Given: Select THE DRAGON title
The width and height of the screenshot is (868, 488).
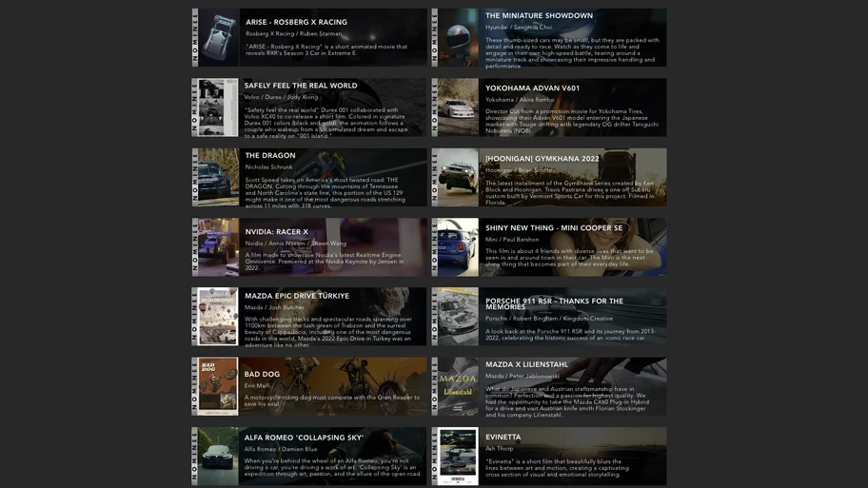Looking at the screenshot, I should (270, 155).
